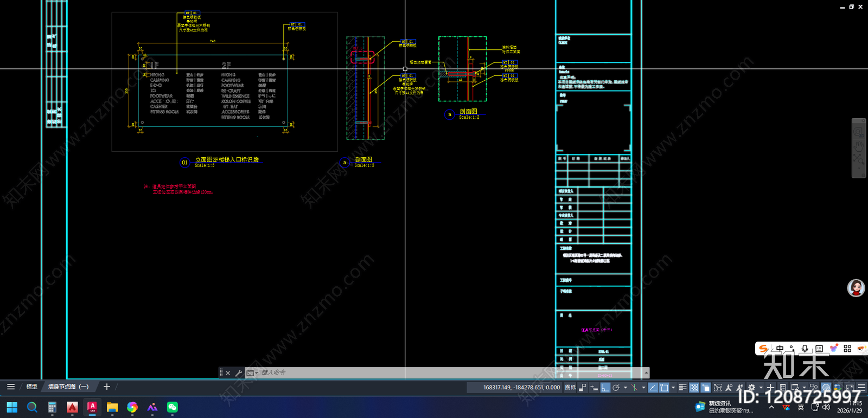Open Windows Start menu

click(12, 407)
